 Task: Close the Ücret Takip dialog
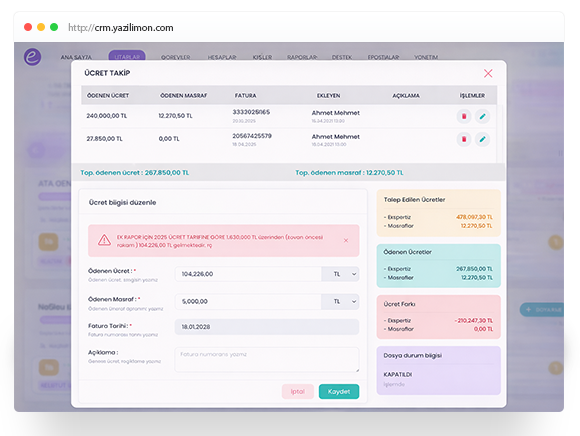[488, 73]
